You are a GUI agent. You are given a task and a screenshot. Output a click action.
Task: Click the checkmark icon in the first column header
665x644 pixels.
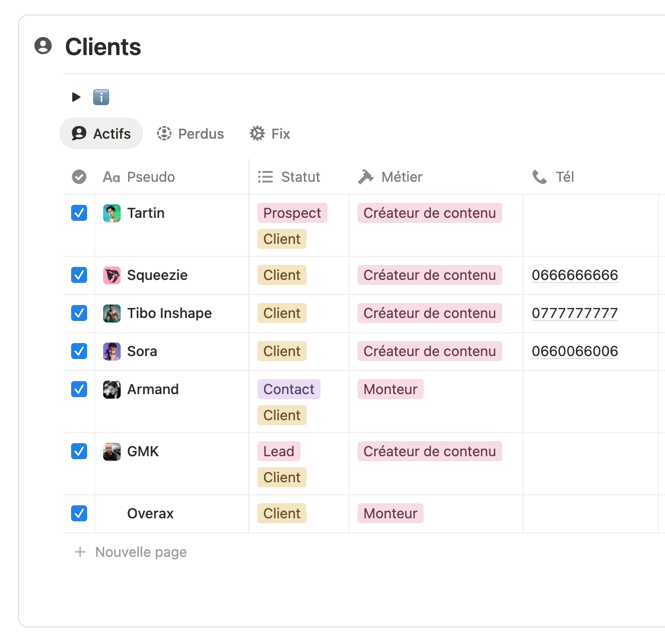[79, 177]
